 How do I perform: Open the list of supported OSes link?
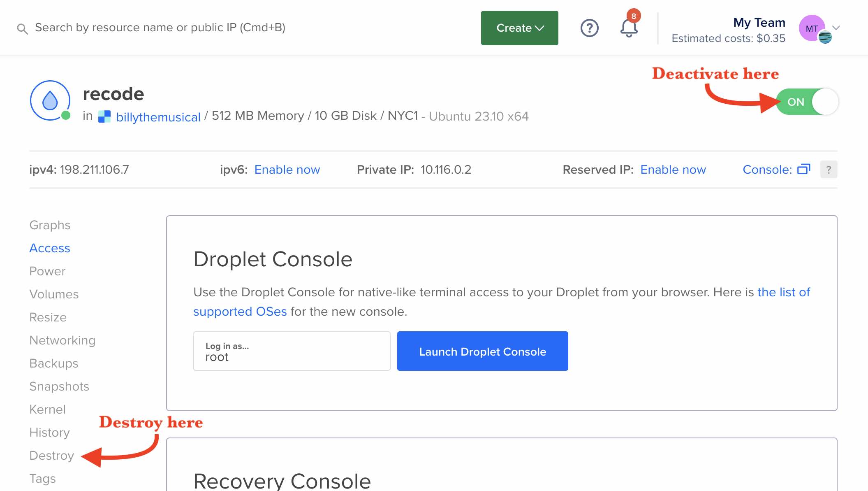coord(502,302)
